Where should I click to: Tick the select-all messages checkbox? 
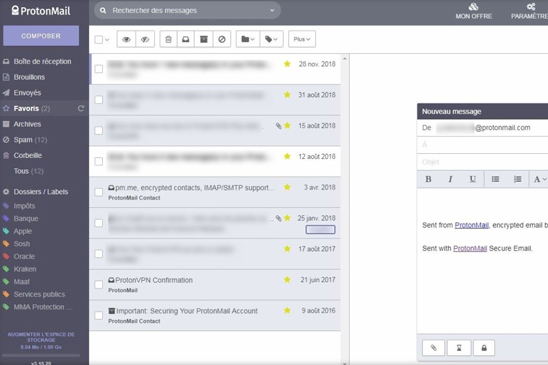pos(99,40)
